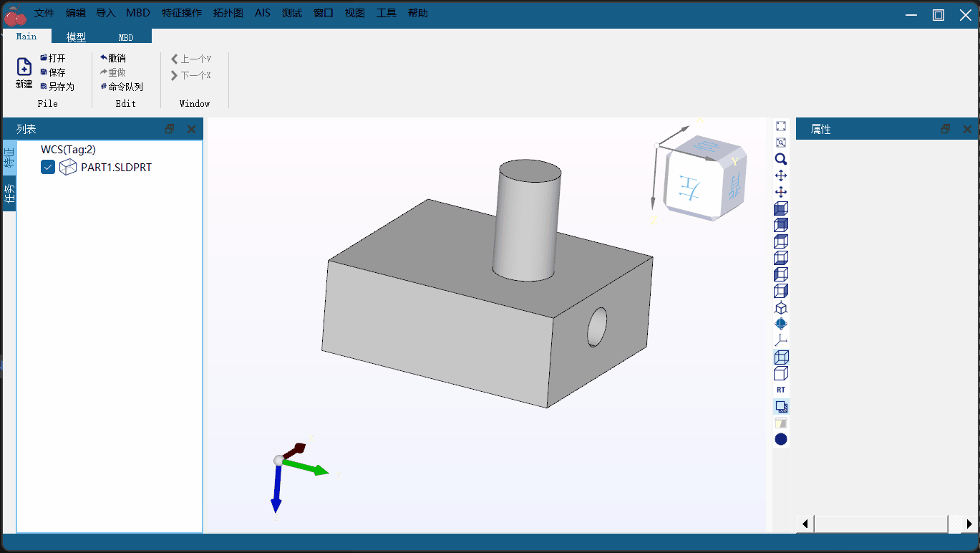Click 属性 panel scrollbar right arrow
Screen dimensions: 980x553
tap(969, 524)
